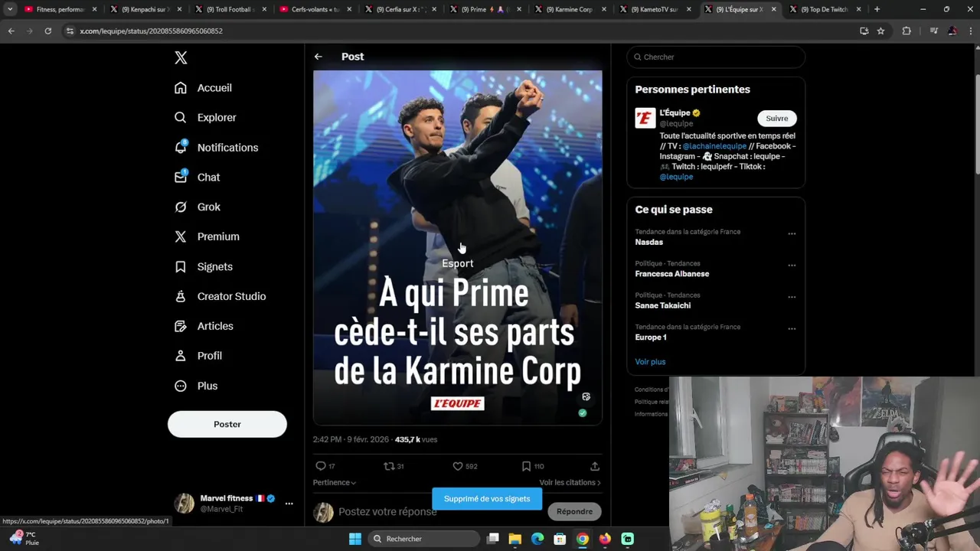
Task: Open Windows Start button
Action: (x=355, y=539)
